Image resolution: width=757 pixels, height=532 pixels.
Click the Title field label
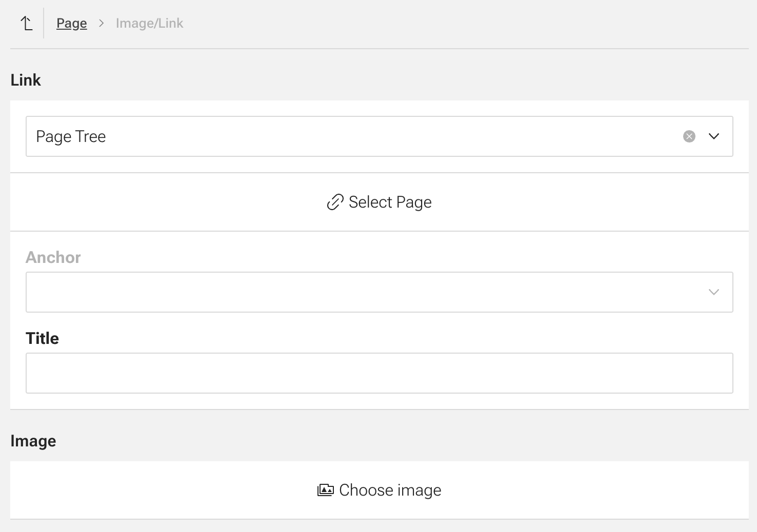pos(43,338)
